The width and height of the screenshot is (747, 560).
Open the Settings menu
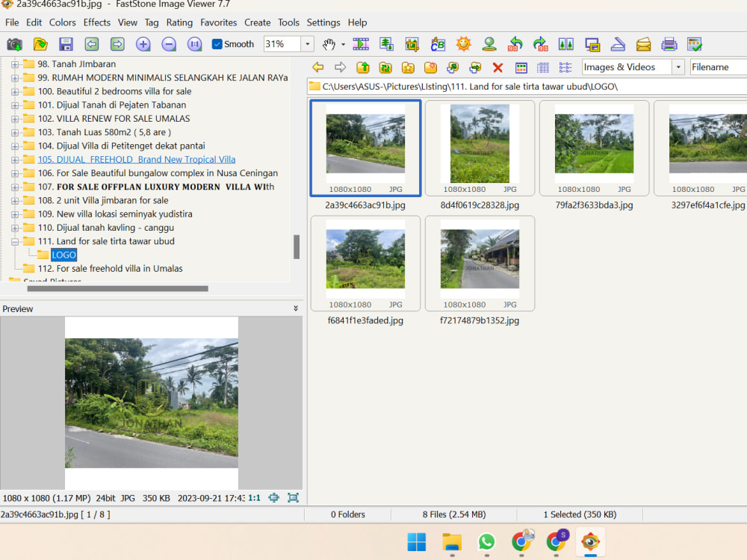click(323, 22)
